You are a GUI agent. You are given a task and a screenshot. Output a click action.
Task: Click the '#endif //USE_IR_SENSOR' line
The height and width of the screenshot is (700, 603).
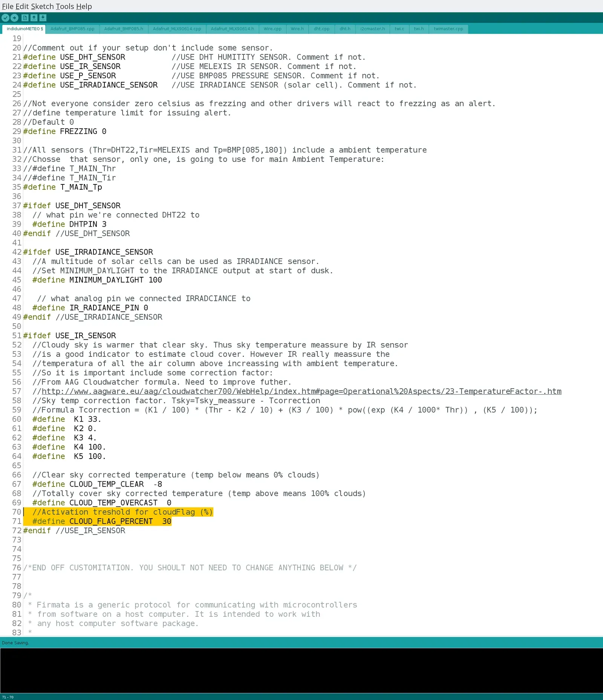[x=74, y=531]
